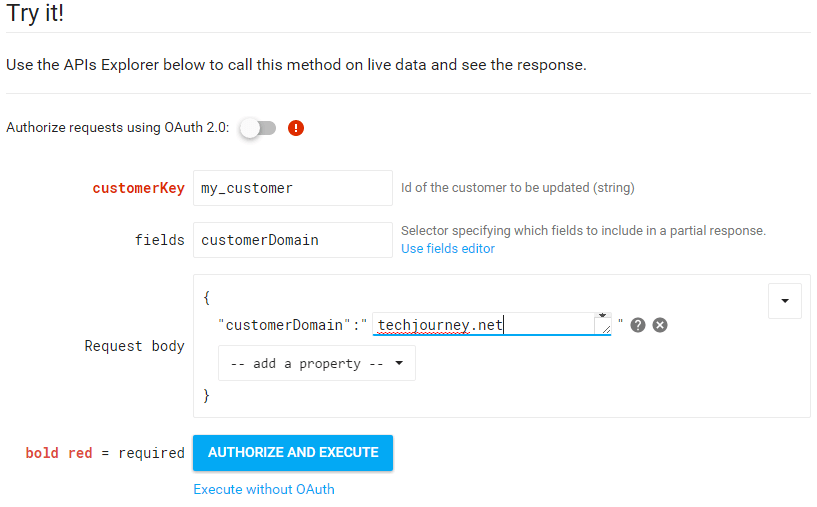This screenshot has height=507, width=817.
Task: Click the customerKey description text
Action: coord(517,187)
